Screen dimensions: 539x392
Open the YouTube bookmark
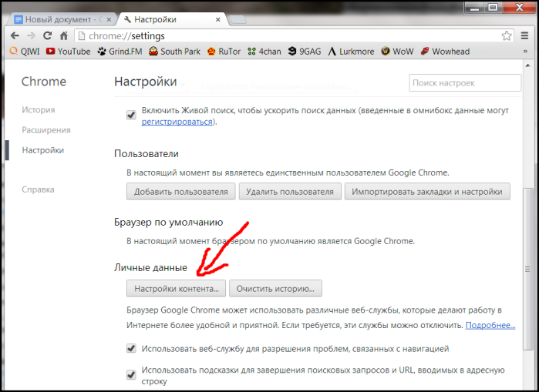tap(69, 52)
